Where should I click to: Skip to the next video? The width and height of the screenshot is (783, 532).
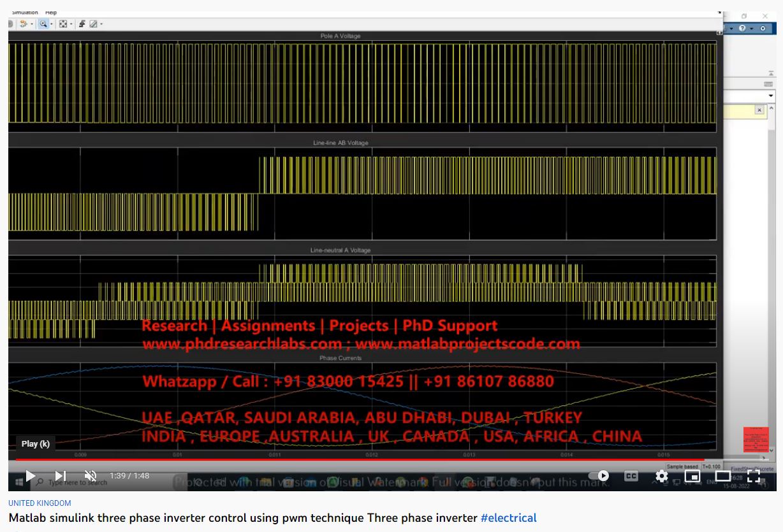[61, 475]
